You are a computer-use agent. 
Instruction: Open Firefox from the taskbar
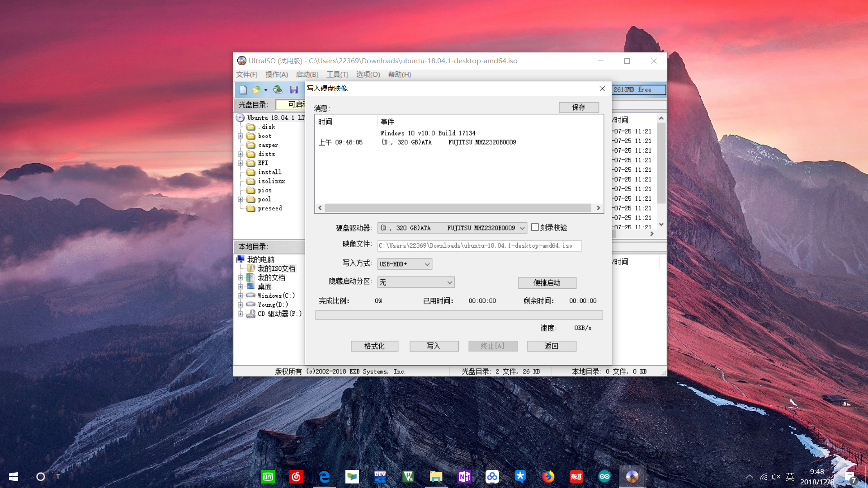[548, 476]
